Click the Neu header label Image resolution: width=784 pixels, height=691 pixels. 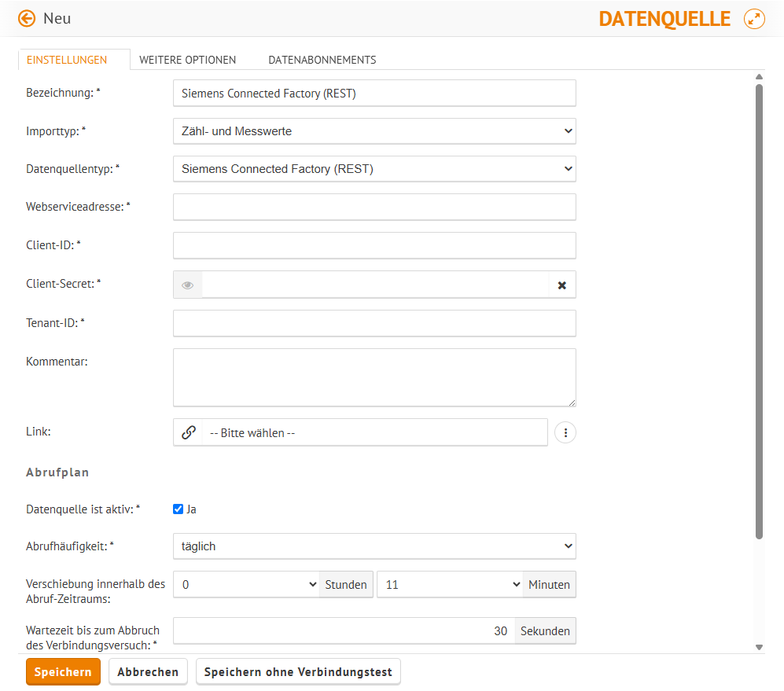click(x=57, y=19)
